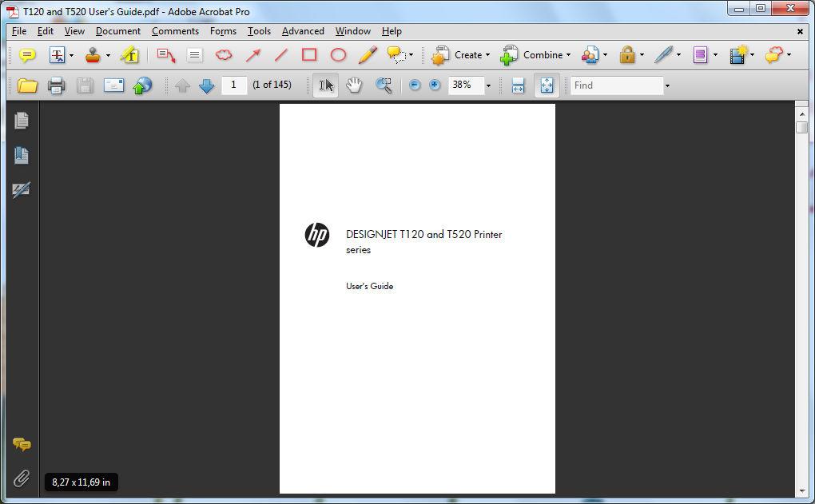Click the vertical scrollbar thumb
This screenshot has width=815, height=504.
pyautogui.click(x=801, y=127)
